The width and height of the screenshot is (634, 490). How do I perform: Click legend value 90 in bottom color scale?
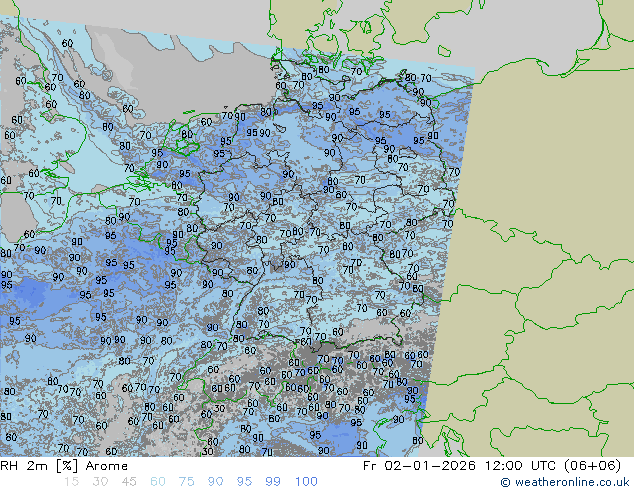215,482
